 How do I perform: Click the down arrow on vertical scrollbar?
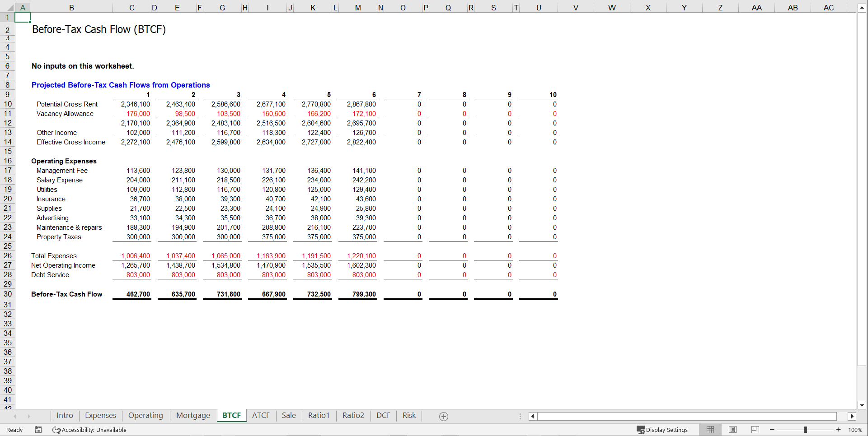pos(862,405)
